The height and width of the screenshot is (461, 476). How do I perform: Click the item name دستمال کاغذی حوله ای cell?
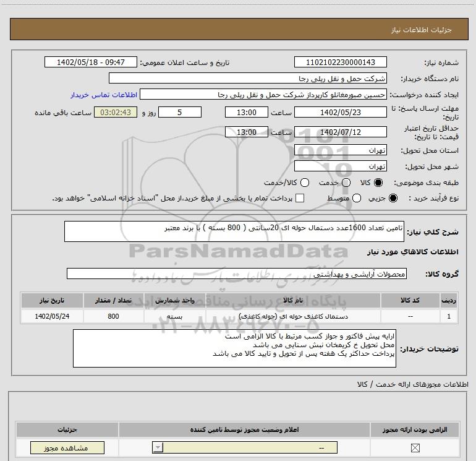tap(293, 316)
